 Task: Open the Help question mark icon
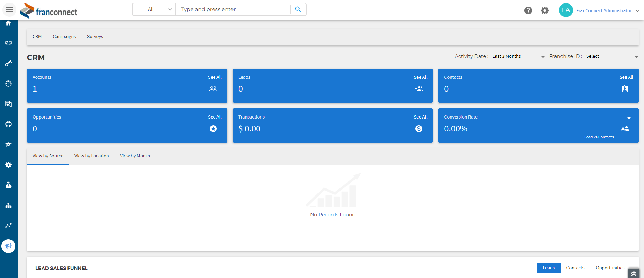[528, 10]
